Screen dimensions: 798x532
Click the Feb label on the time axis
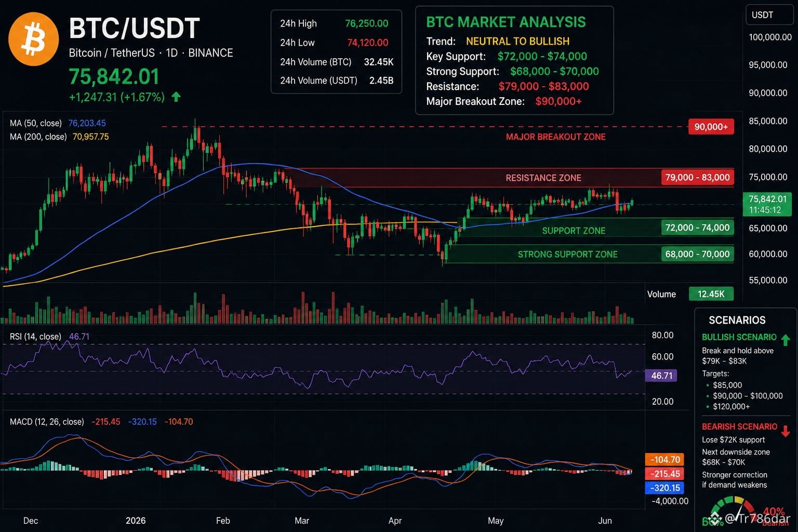point(223,521)
